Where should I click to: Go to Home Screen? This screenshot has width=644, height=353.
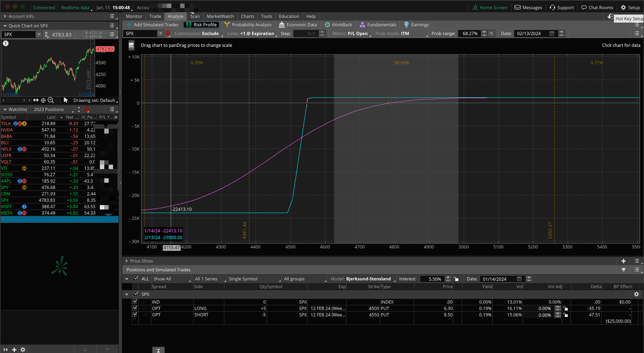click(x=490, y=8)
